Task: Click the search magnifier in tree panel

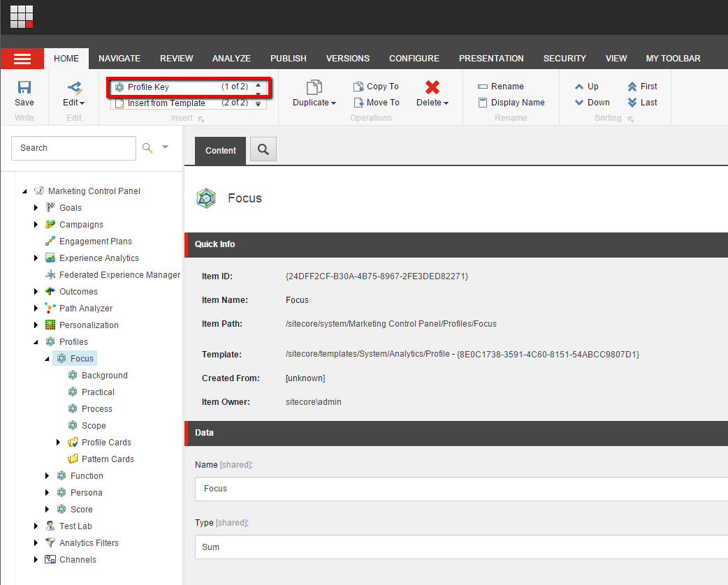Action: 147,148
